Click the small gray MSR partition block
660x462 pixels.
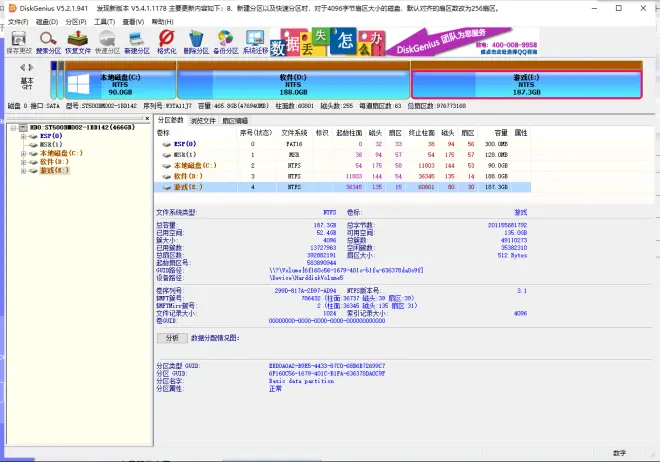61,80
